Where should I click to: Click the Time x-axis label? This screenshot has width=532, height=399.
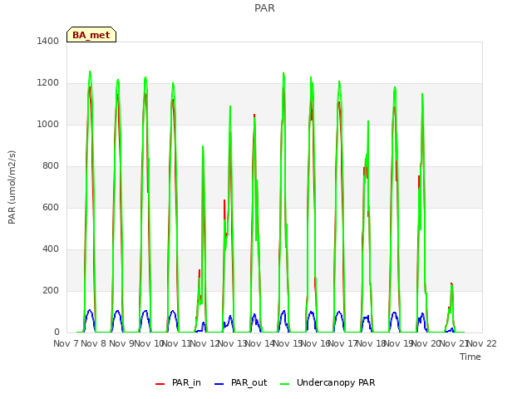pyautogui.click(x=470, y=357)
